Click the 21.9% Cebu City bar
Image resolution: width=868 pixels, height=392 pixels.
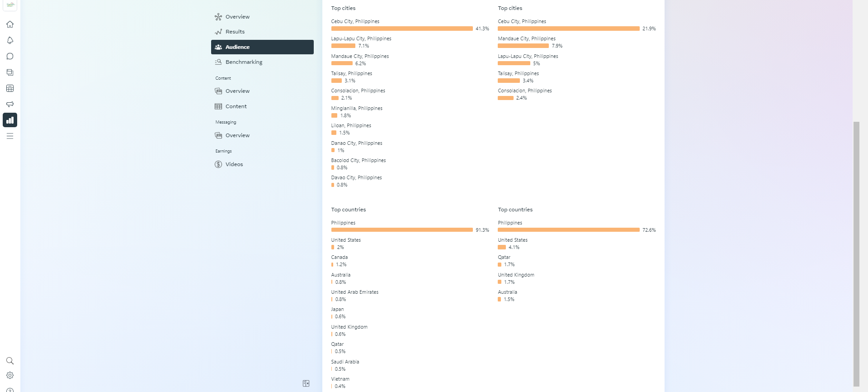pyautogui.click(x=569, y=29)
